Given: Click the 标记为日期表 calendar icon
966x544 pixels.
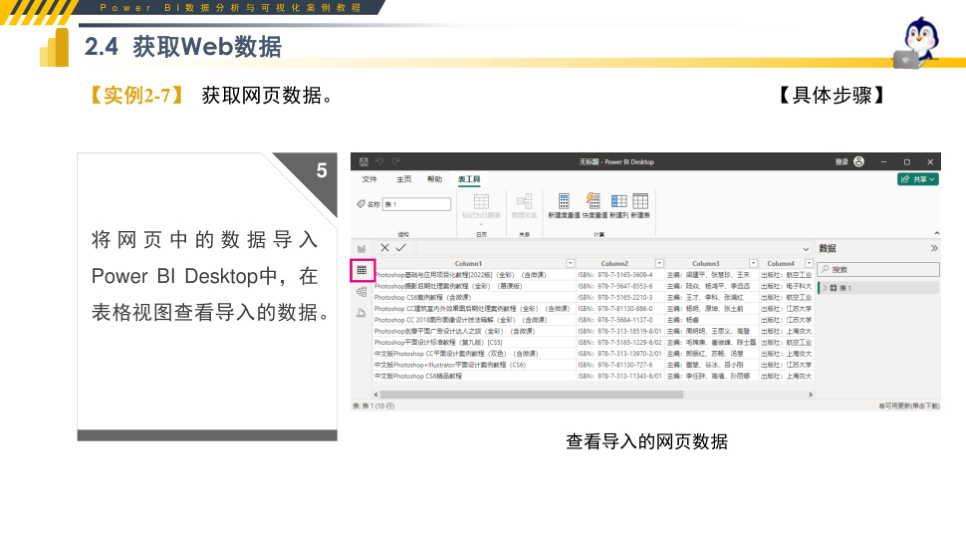Looking at the screenshot, I should click(481, 201).
